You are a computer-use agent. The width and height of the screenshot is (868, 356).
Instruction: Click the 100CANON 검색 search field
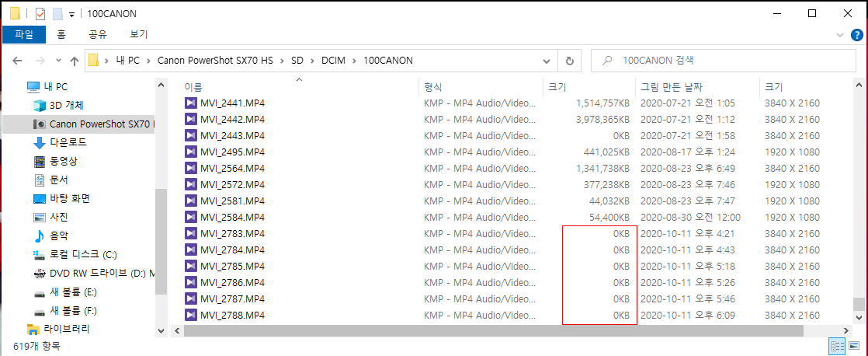724,61
